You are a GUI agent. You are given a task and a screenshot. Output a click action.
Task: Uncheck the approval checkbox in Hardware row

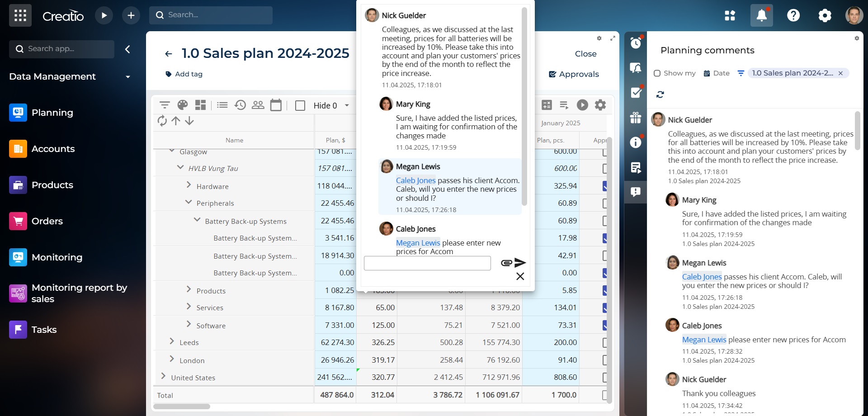[604, 186]
